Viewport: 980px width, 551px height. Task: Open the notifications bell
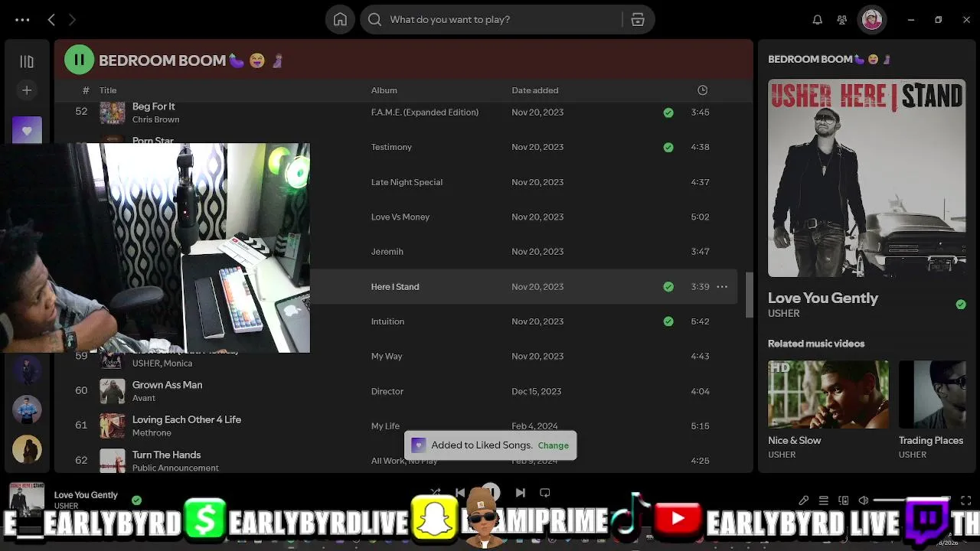(818, 20)
